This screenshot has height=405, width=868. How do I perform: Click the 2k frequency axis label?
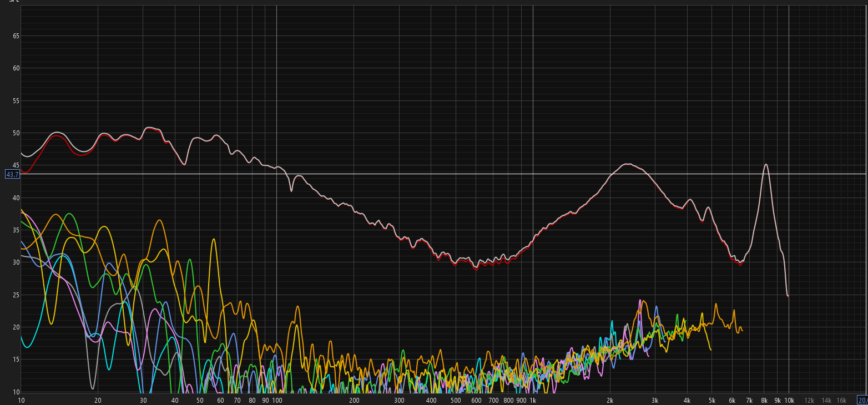pyautogui.click(x=610, y=400)
